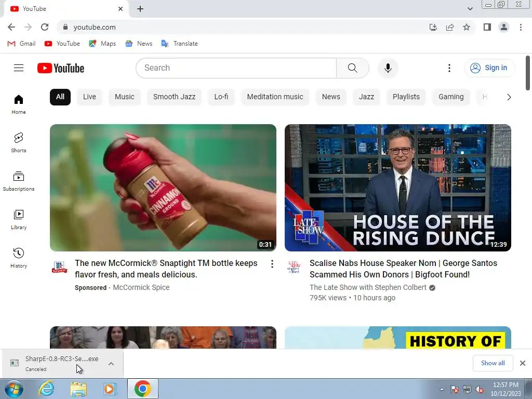This screenshot has height=399, width=532.
Task: Show hidden system tray icons
Action: click(442, 389)
